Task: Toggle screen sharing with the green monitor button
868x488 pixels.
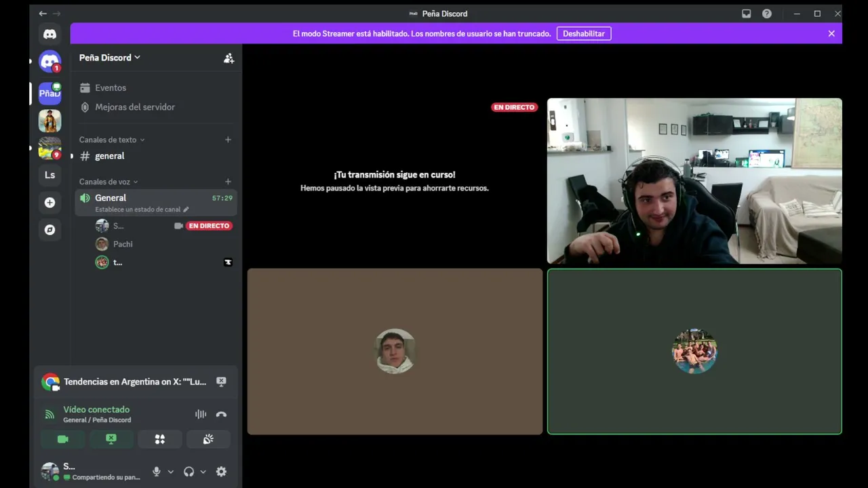Action: 111,439
